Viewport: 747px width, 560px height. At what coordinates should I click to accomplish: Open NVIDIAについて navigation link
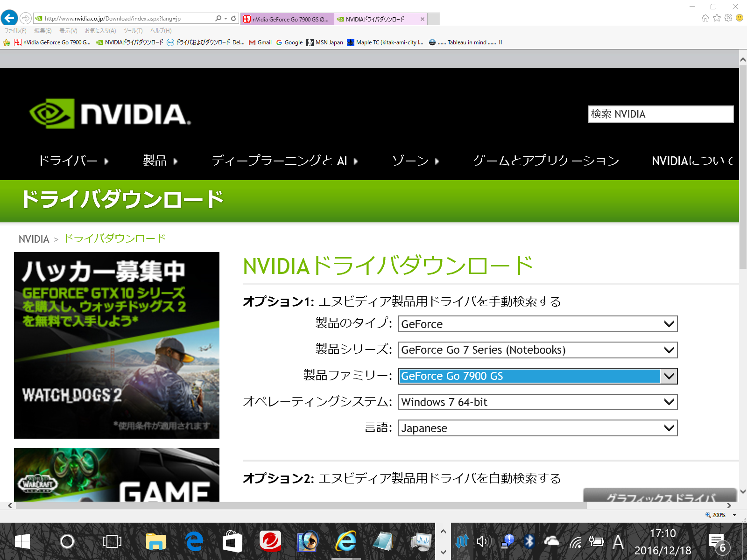pos(694,161)
